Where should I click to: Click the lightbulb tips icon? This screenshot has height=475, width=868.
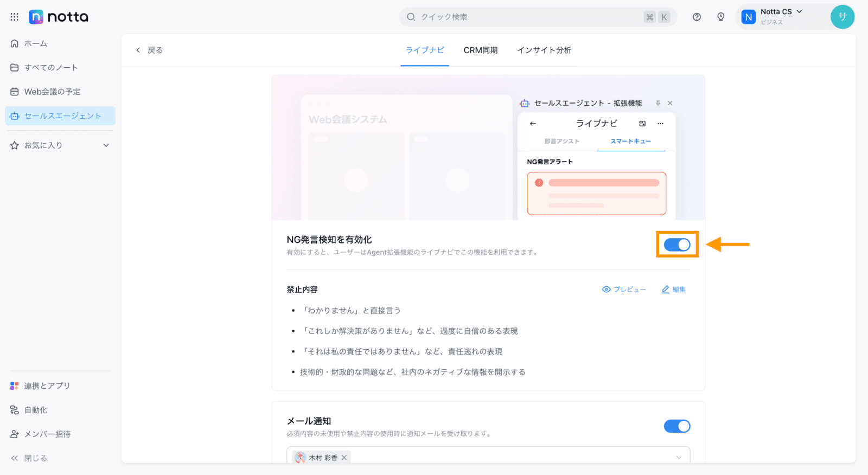(x=721, y=17)
